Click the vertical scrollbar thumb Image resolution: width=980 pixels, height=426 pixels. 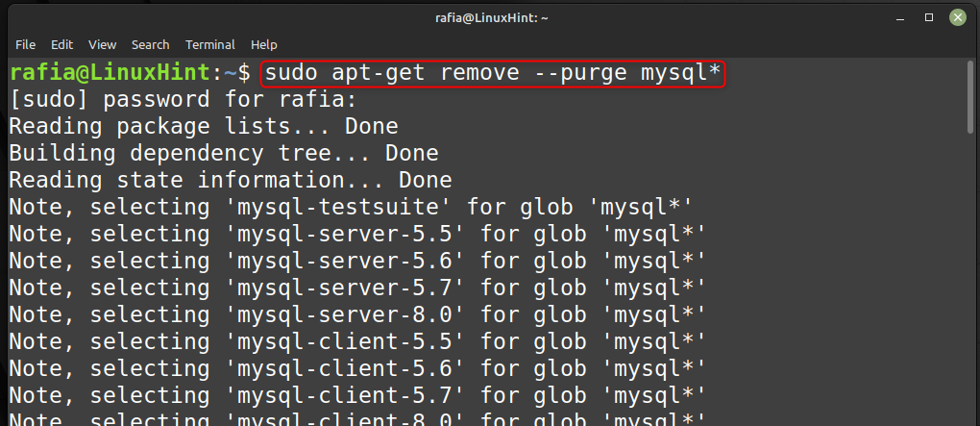point(970,97)
